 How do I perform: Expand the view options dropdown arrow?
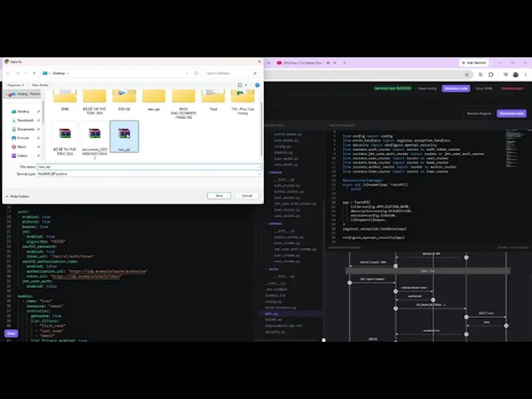[246, 85]
